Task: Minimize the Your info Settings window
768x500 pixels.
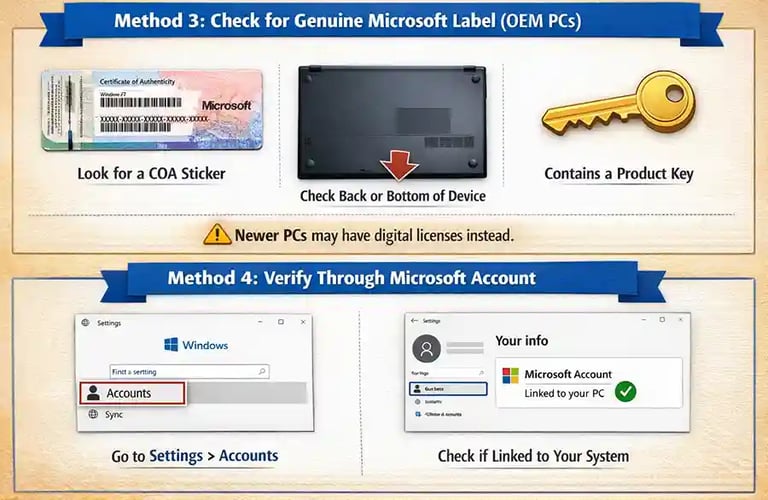Action: pyautogui.click(x=644, y=319)
